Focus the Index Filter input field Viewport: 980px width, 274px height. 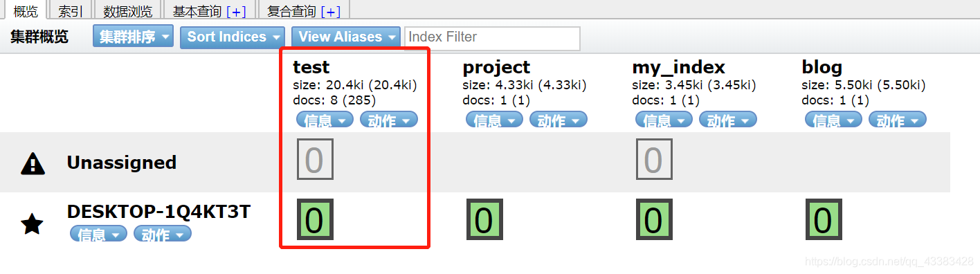(492, 37)
